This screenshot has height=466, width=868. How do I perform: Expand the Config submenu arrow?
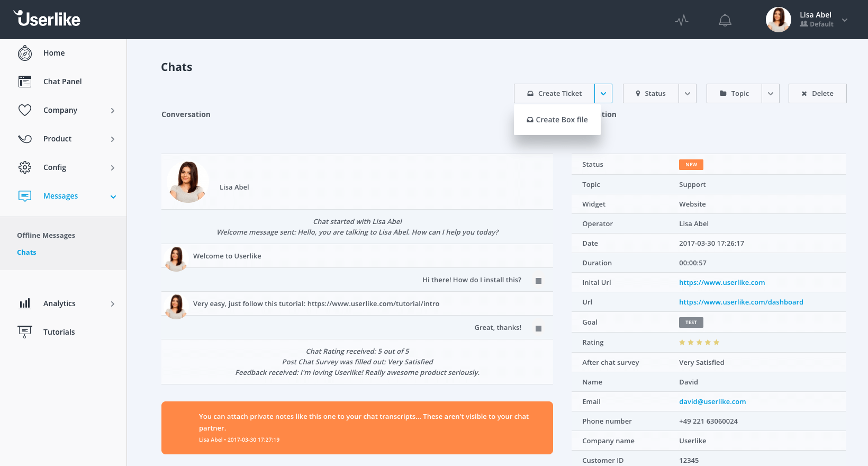[113, 168]
